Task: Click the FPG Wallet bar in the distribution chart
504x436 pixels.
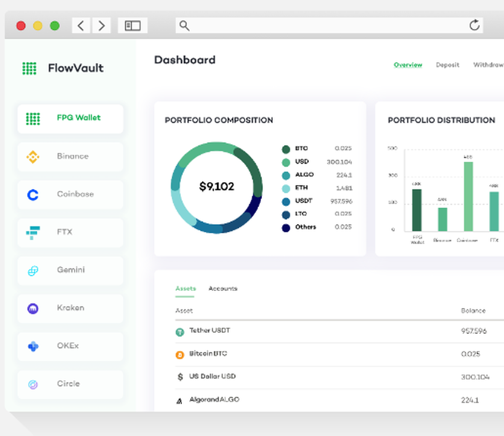Action: tap(417, 210)
